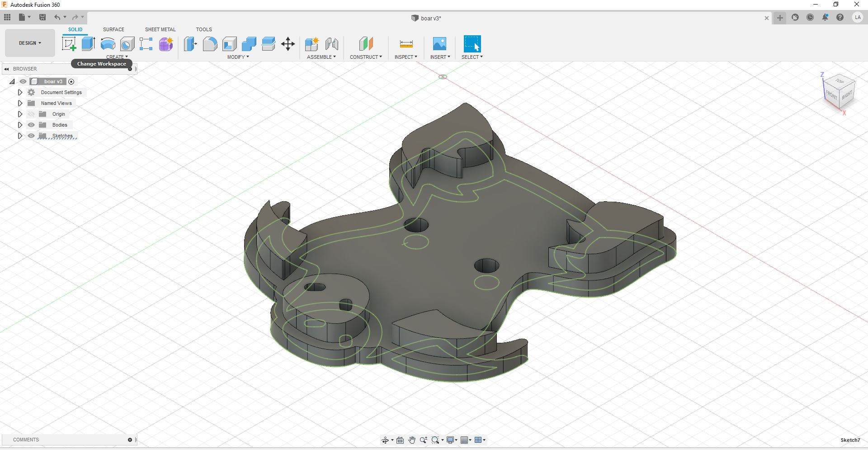This screenshot has width=868, height=450.
Task: Expand Document Settings in browser
Action: pyautogui.click(x=20, y=92)
